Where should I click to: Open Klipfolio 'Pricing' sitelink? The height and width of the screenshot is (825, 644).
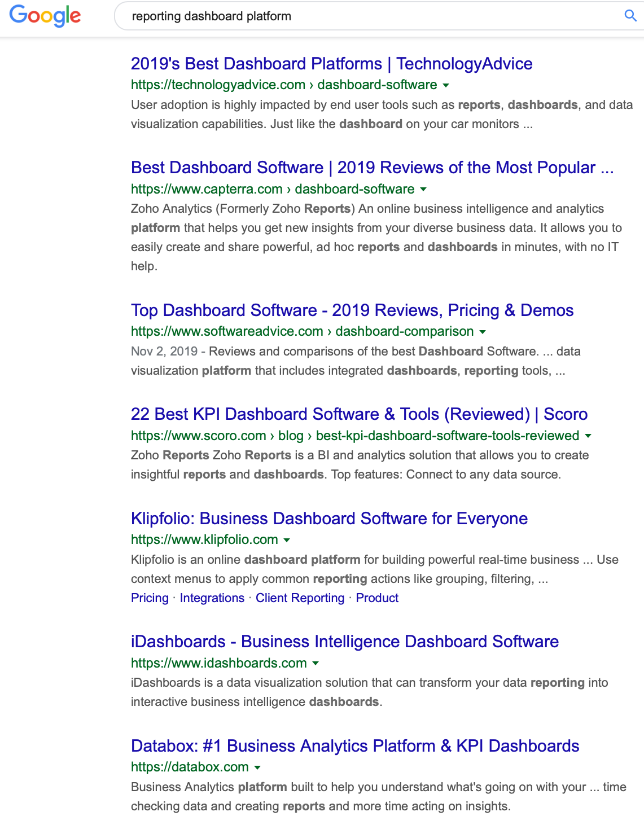[150, 598]
